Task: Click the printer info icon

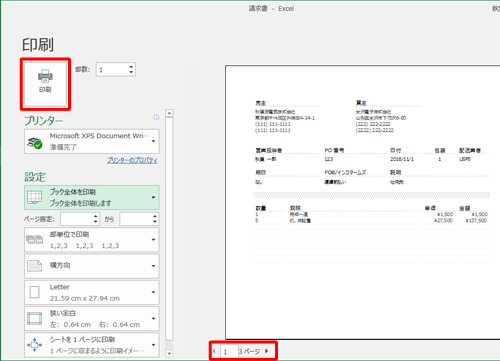Action: pyautogui.click(x=156, y=117)
